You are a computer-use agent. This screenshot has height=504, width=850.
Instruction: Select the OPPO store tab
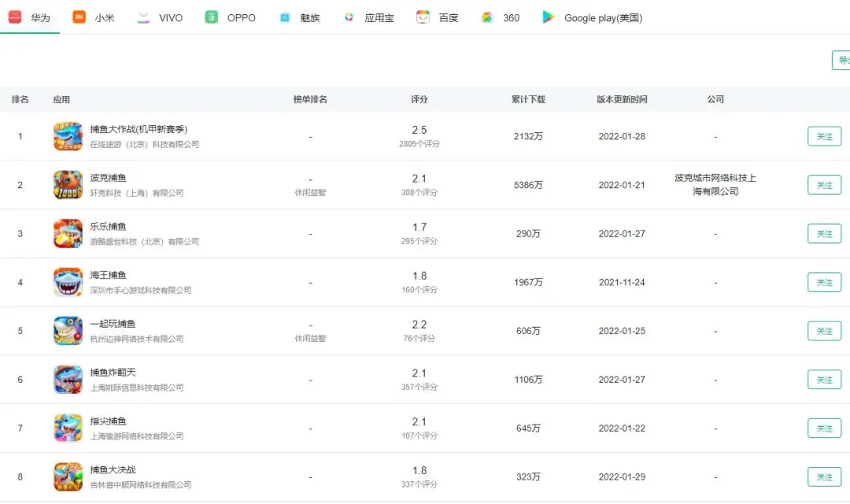click(231, 17)
